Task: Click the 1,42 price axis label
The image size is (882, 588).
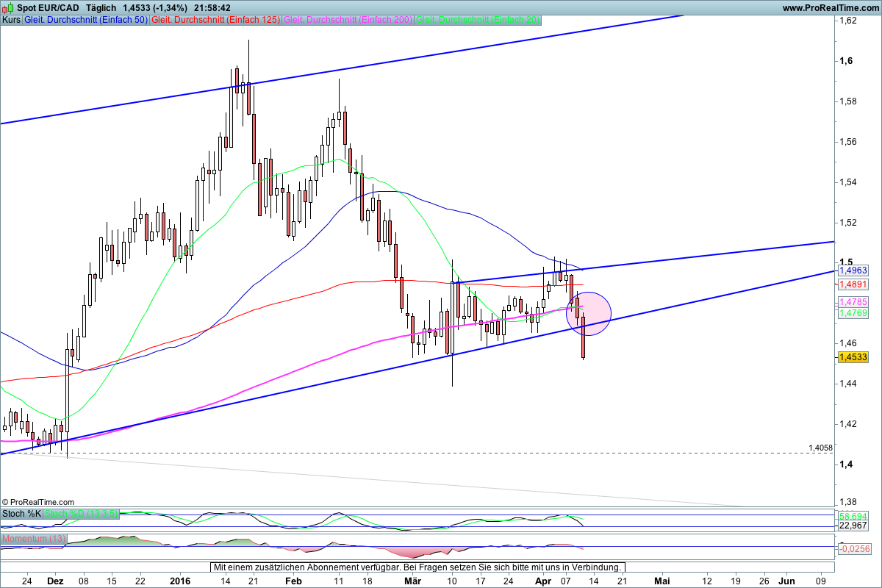Action: [848, 424]
